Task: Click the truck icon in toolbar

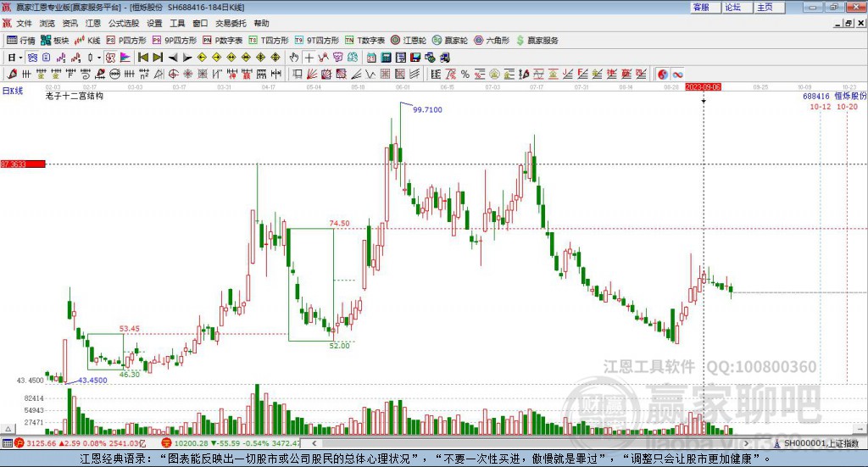Action: pyautogui.click(x=444, y=58)
